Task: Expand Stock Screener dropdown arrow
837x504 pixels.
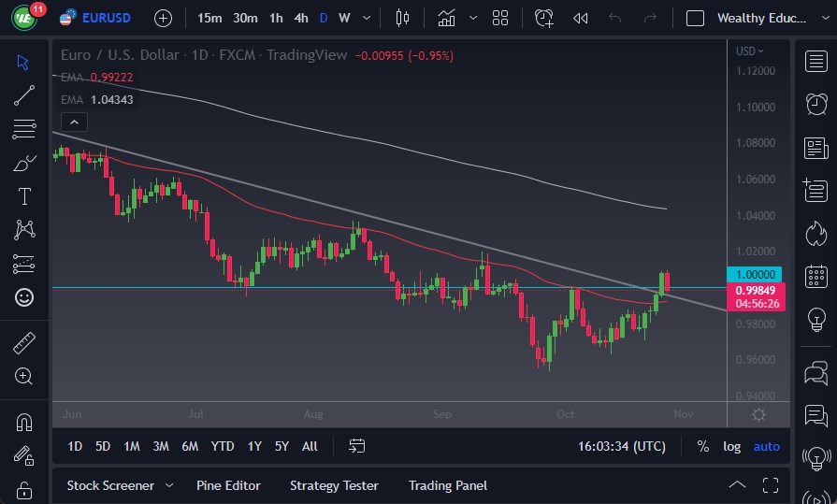Action: point(169,485)
